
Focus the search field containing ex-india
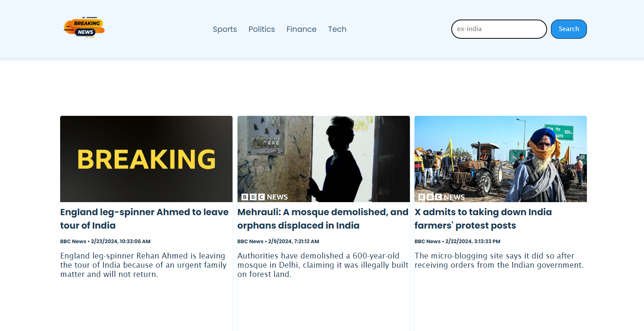pos(498,29)
